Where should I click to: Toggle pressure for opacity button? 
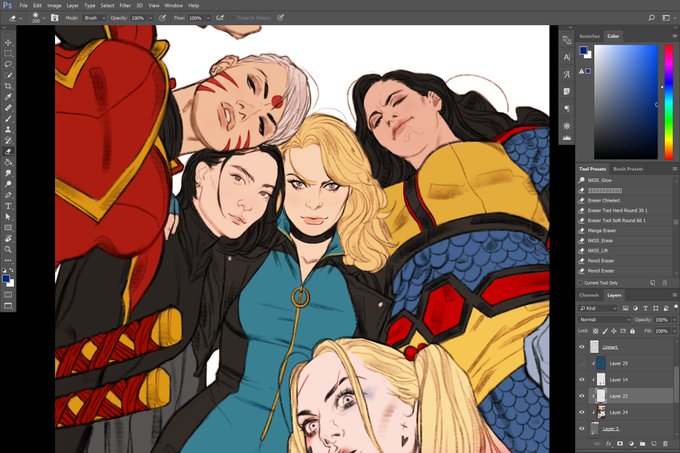point(162,18)
